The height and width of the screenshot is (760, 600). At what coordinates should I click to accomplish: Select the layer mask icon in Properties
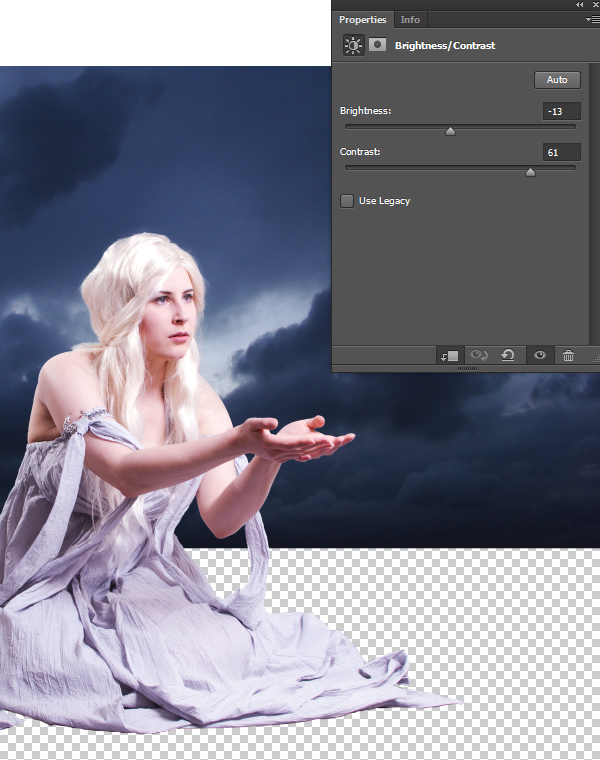377,45
